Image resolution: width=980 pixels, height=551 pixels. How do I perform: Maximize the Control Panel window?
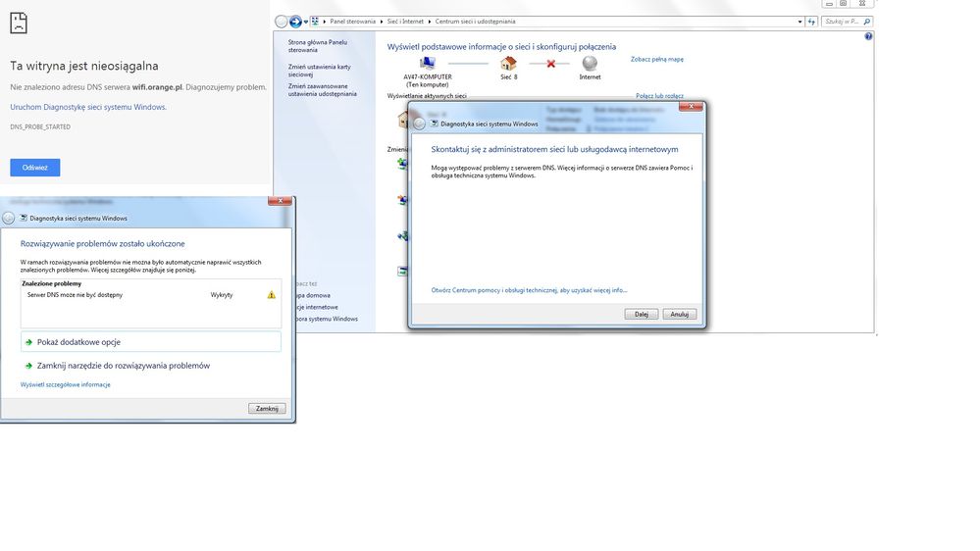843,4
